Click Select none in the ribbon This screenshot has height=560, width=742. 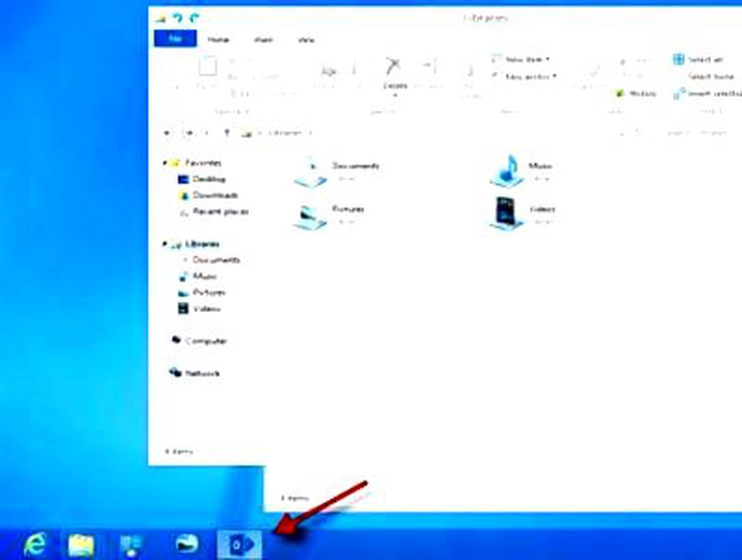pos(710,76)
